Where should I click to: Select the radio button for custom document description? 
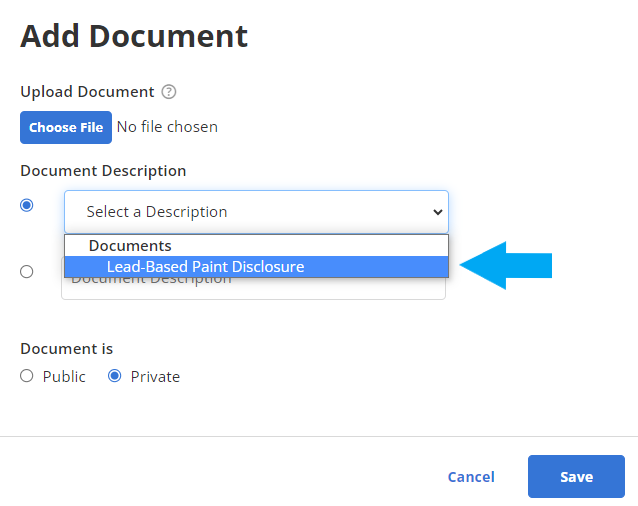(27, 271)
